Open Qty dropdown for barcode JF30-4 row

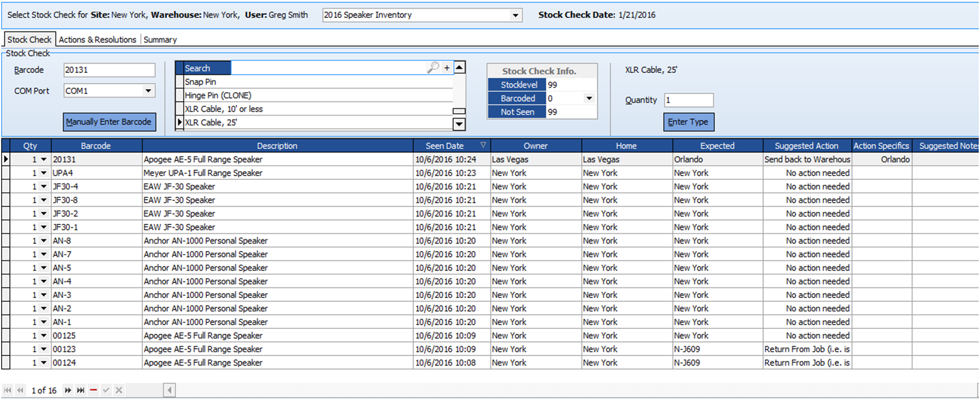[44, 187]
